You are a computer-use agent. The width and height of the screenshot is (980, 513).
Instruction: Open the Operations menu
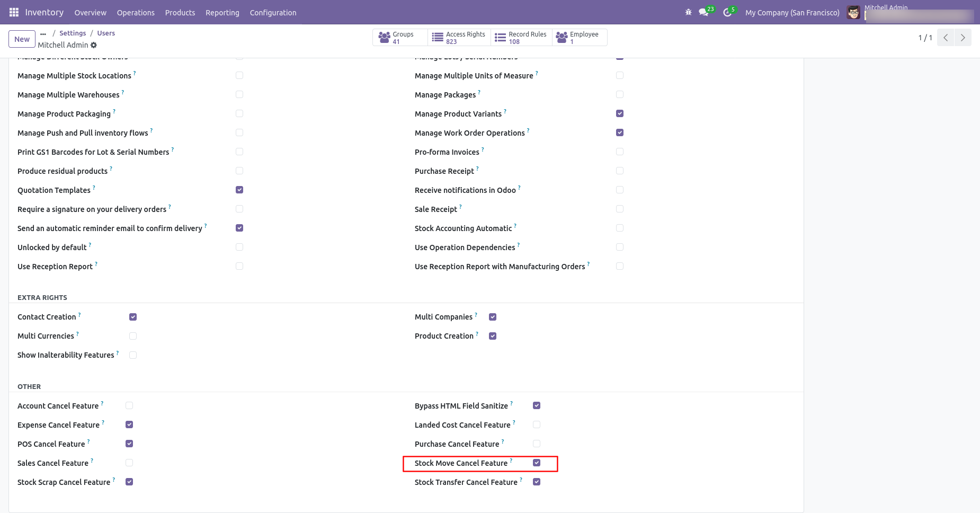click(x=136, y=12)
